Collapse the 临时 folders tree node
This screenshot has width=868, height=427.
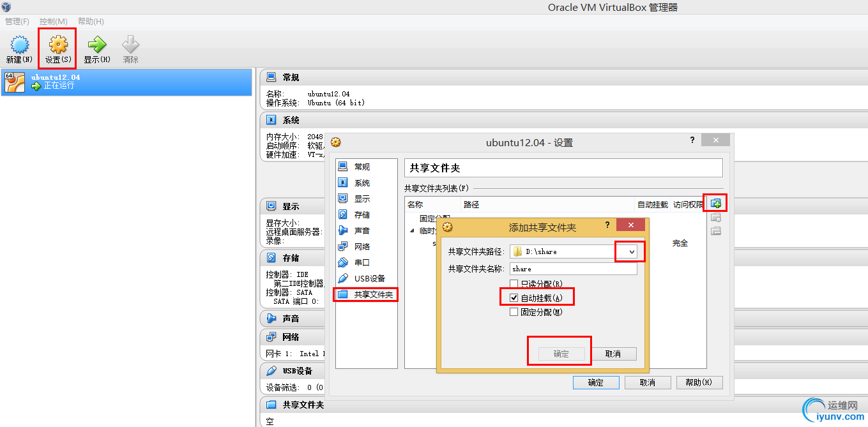(412, 230)
